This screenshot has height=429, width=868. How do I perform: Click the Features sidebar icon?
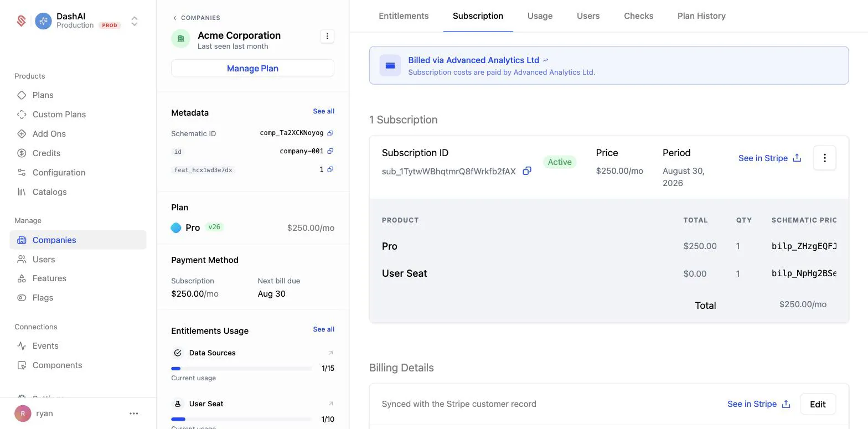(22, 278)
